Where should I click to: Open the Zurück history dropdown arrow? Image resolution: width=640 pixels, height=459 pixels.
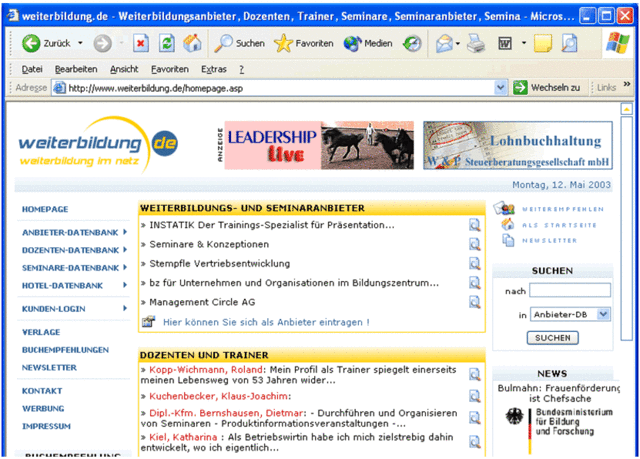click(80, 43)
